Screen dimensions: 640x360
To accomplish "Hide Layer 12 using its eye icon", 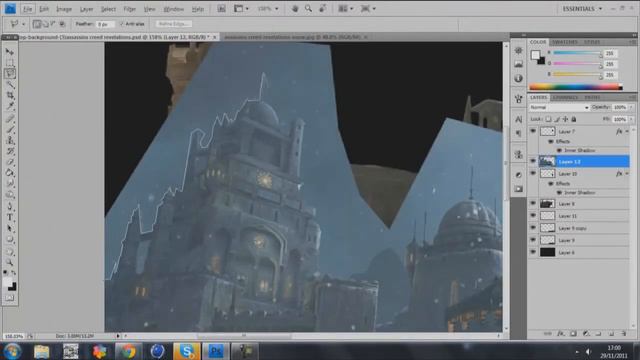I will click(533, 161).
